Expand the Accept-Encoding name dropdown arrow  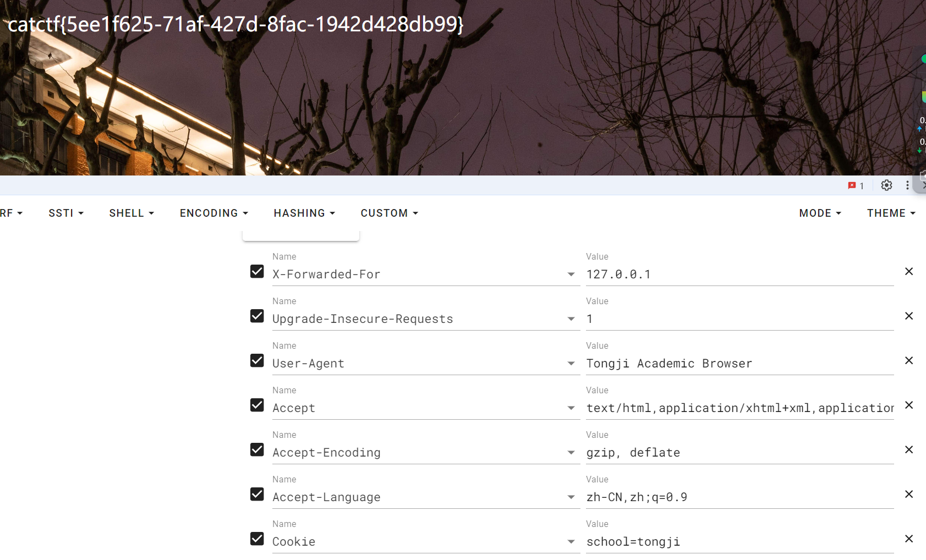(x=571, y=453)
